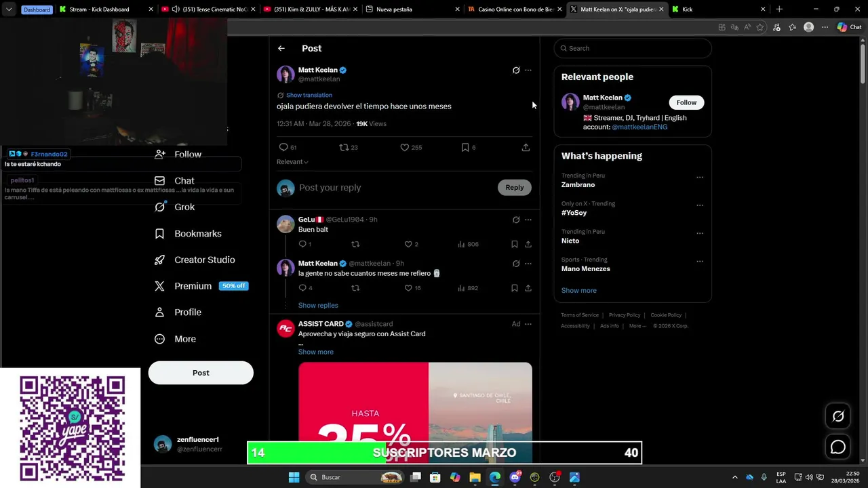The width and height of the screenshot is (868, 488).
Task: Open Premium in X sidebar
Action: (201, 286)
